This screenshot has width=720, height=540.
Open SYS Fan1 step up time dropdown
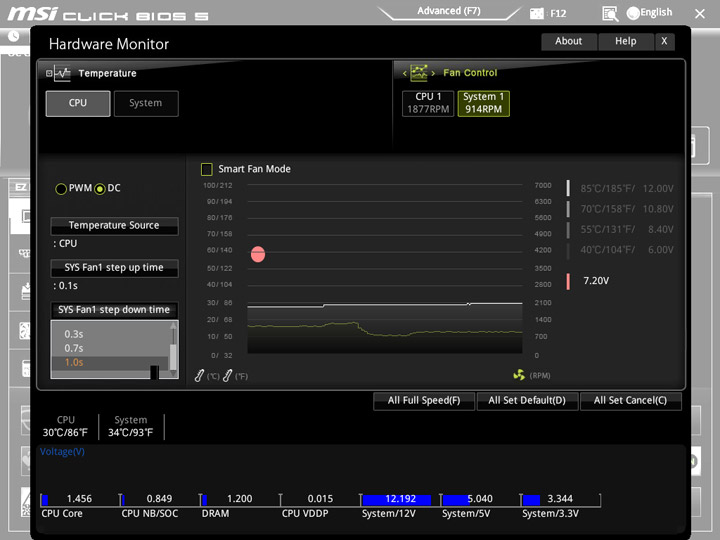pyautogui.click(x=114, y=268)
